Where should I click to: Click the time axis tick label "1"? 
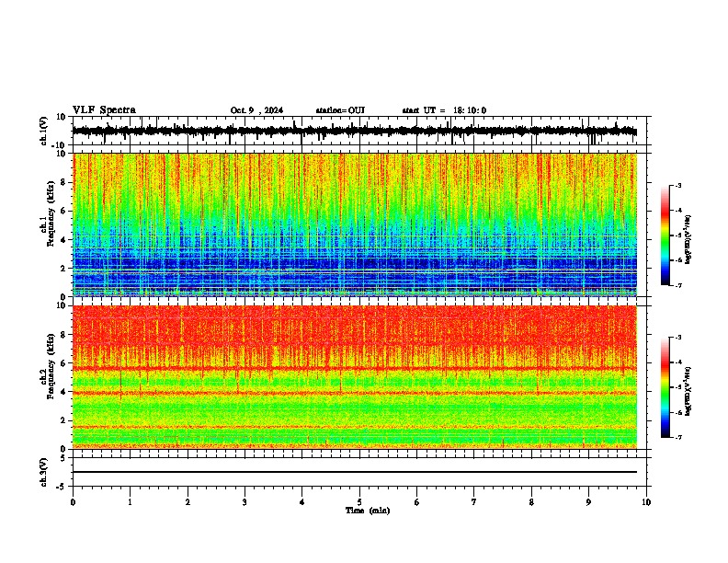pyautogui.click(x=130, y=502)
